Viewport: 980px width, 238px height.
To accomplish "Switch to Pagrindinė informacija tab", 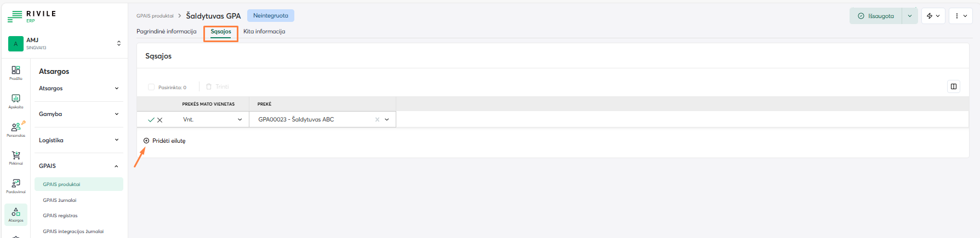I will tap(166, 32).
